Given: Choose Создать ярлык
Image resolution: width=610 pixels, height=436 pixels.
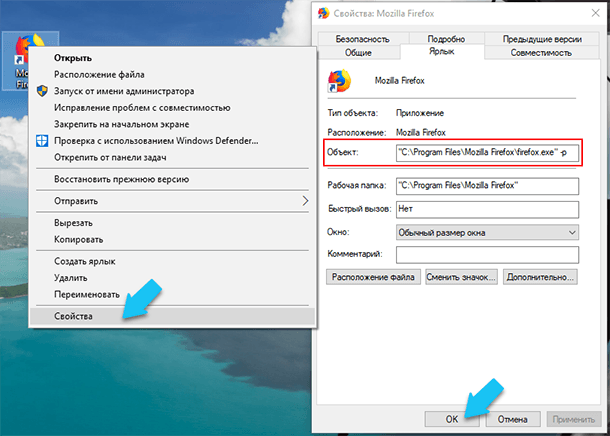Looking at the screenshot, I should (x=173, y=261).
